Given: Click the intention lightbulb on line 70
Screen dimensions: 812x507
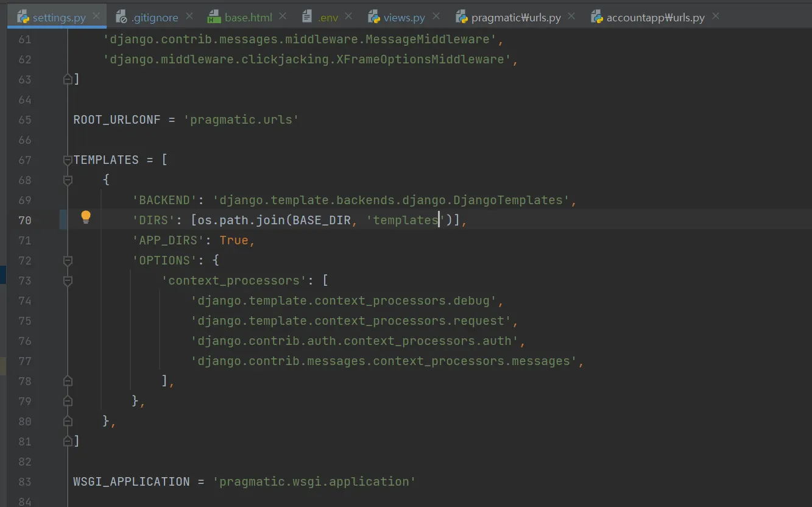Looking at the screenshot, I should tap(86, 218).
